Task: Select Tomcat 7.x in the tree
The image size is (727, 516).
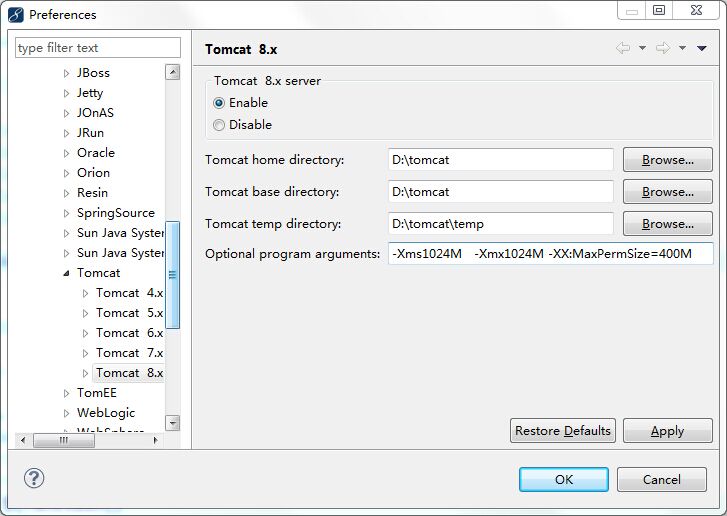Action: 129,352
